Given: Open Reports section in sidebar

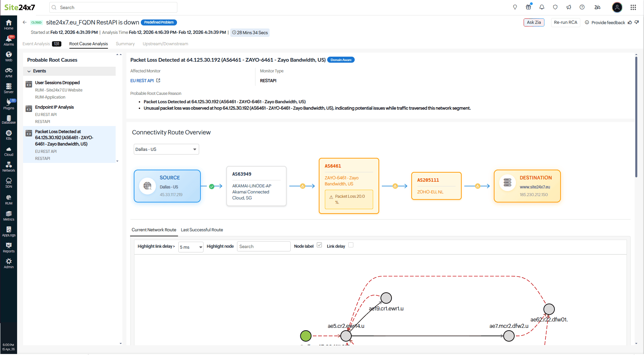Looking at the screenshot, I should [x=9, y=248].
